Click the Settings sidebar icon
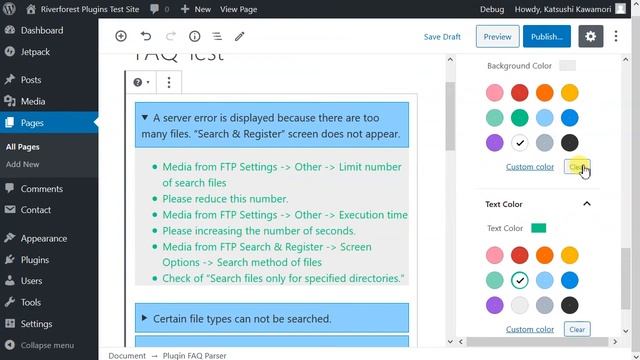Screen dimensions: 640x360 point(10,324)
